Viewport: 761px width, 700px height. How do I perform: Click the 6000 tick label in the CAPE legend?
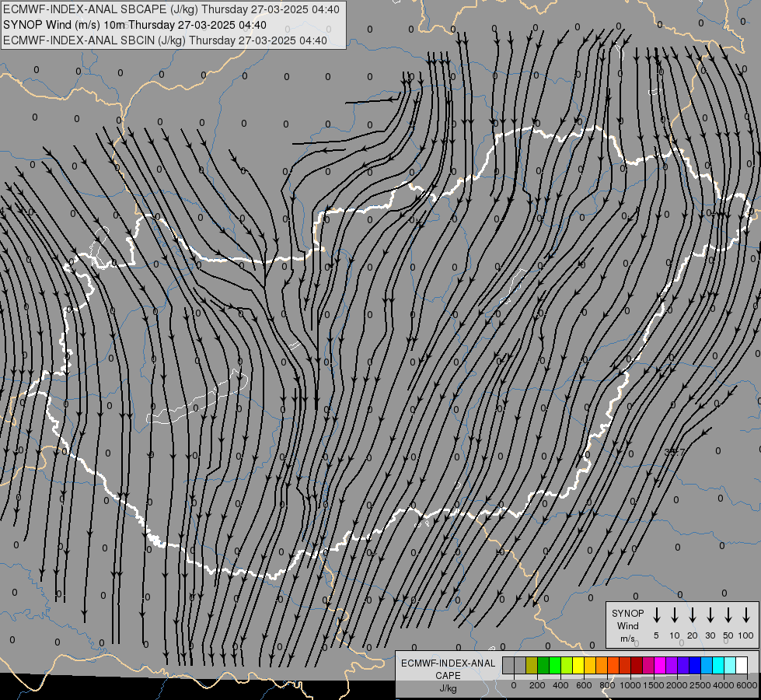[x=747, y=685]
